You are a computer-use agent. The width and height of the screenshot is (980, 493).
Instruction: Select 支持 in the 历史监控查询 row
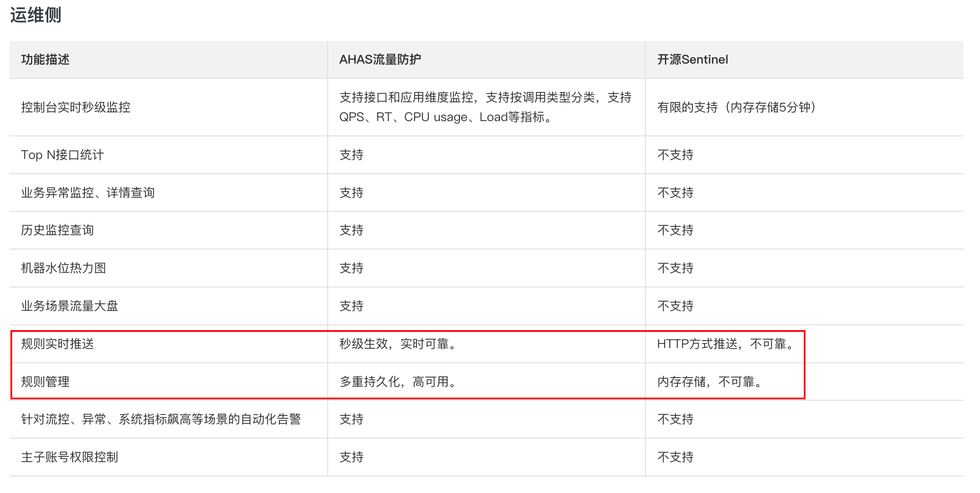[x=351, y=230]
